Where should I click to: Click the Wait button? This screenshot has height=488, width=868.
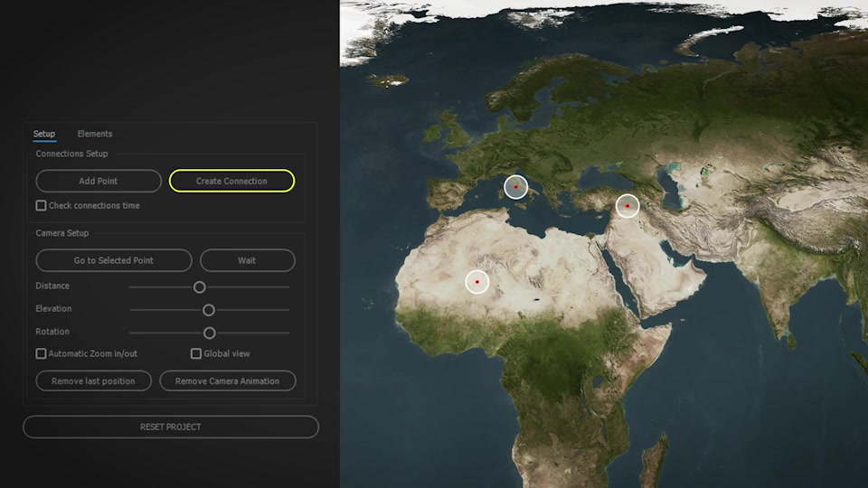(x=248, y=260)
